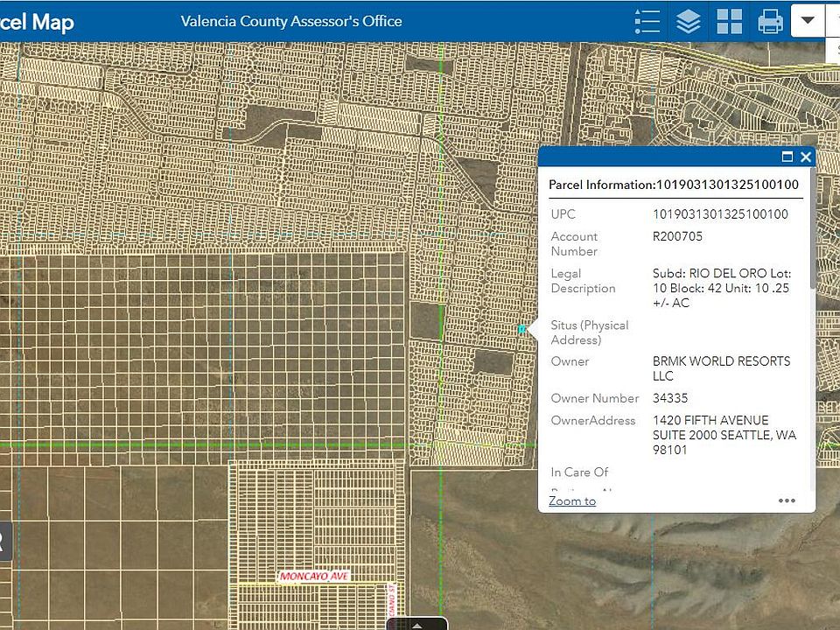
Task: Expand the bottom attribute table arrow
Action: coord(416,625)
